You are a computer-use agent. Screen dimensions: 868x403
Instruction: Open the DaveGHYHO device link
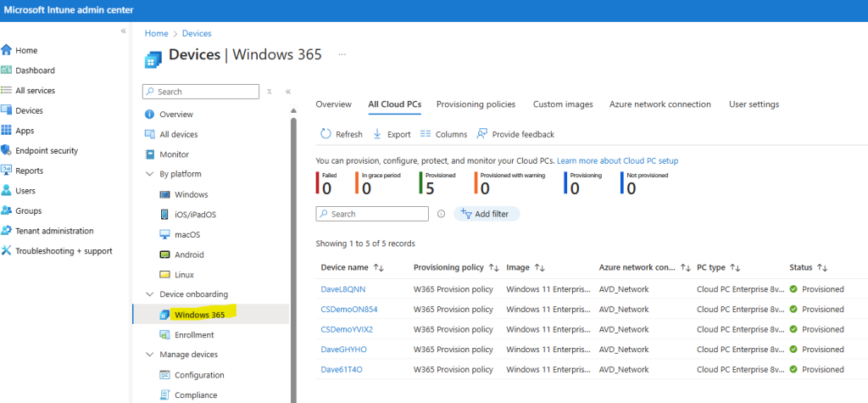(344, 350)
